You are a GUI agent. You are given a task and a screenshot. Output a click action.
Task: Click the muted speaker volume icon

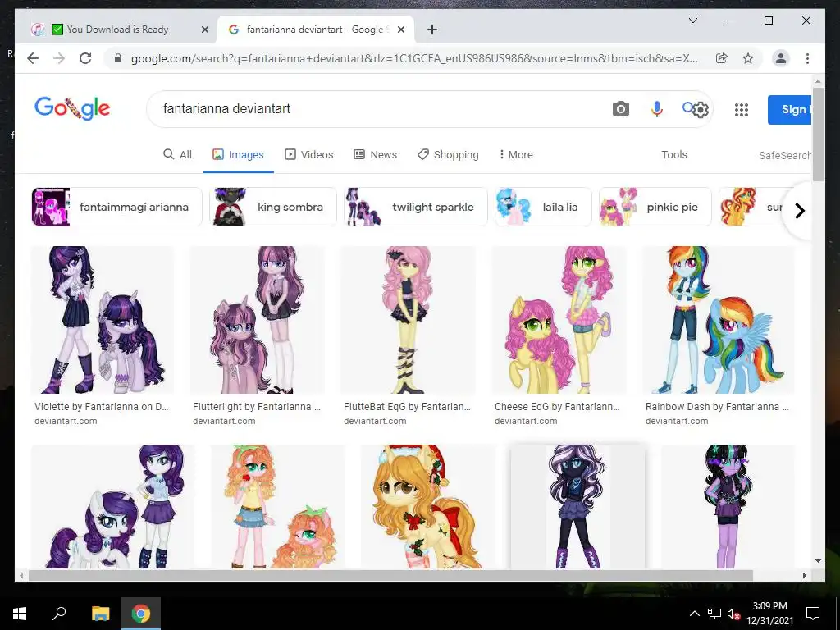733,614
